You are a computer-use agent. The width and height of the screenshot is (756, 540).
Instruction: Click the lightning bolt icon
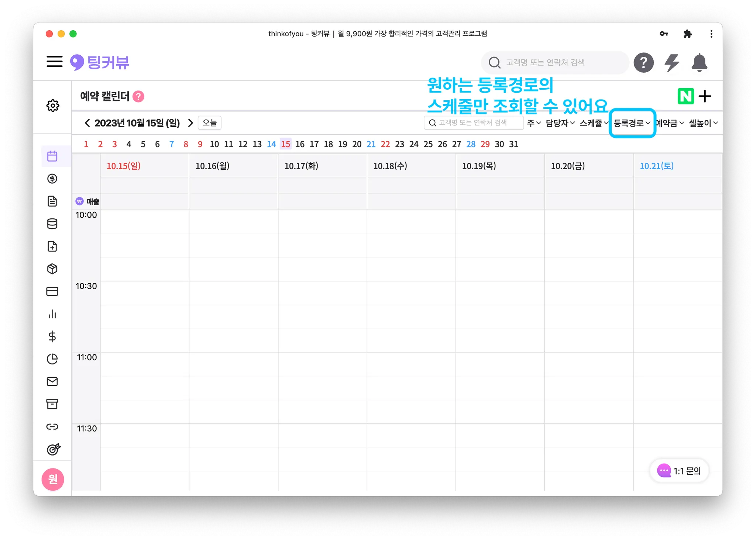coord(672,63)
